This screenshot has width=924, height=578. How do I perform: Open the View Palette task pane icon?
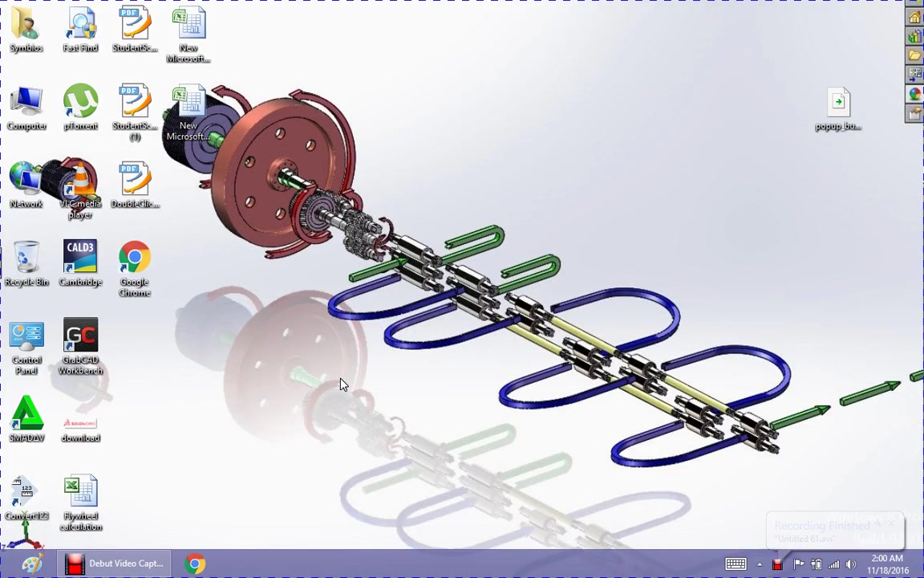click(x=914, y=75)
